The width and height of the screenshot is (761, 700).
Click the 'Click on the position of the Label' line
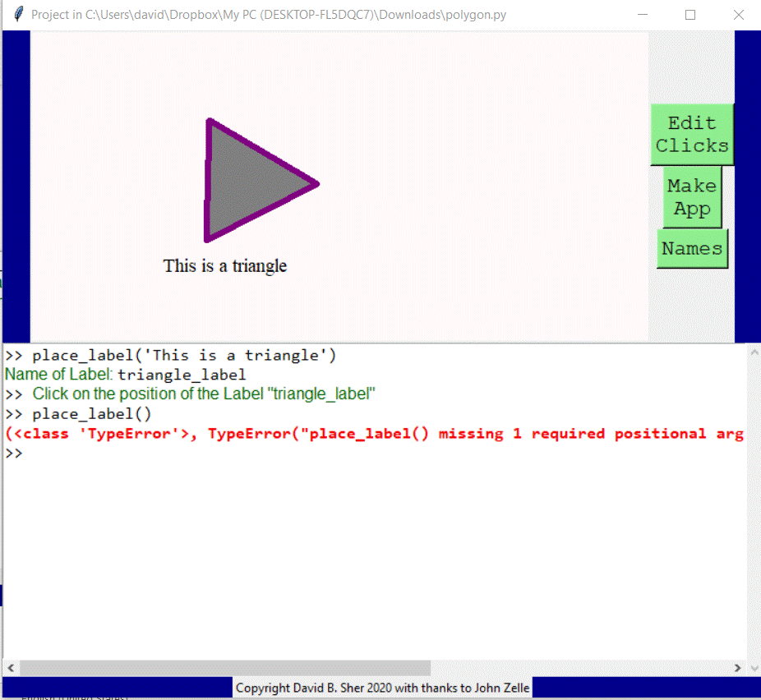tap(190, 394)
